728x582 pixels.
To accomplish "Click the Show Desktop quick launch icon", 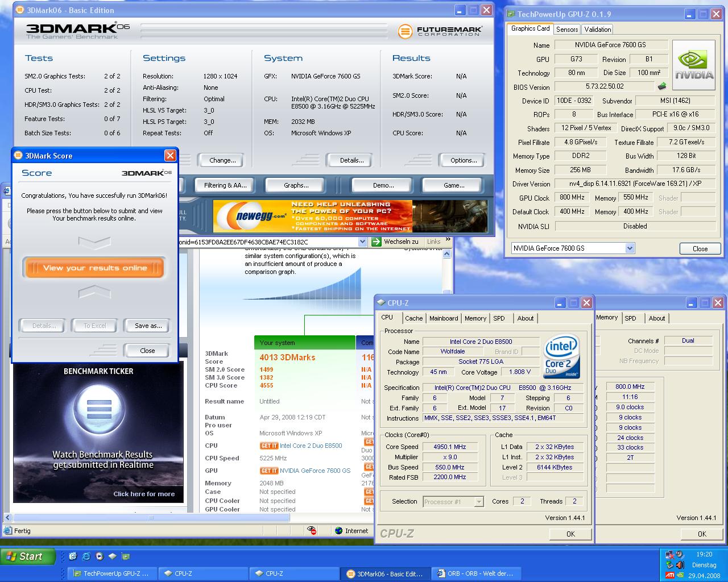I will (x=73, y=556).
